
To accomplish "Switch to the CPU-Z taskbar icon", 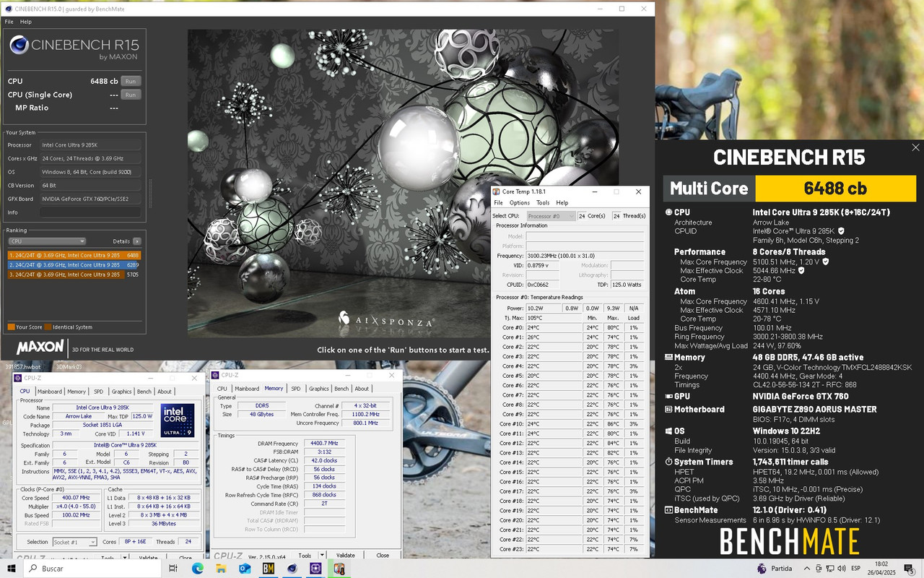I will [315, 569].
